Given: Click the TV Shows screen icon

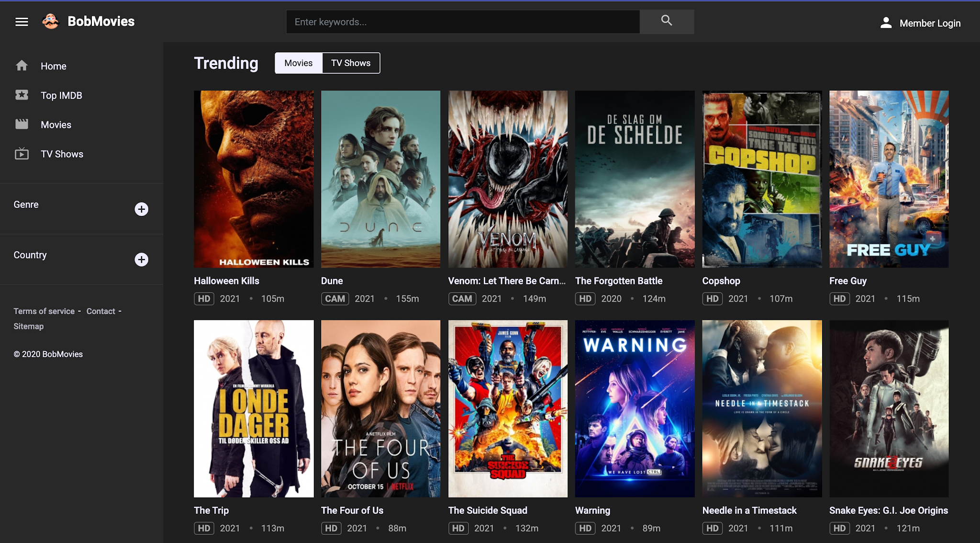Looking at the screenshot, I should point(22,154).
